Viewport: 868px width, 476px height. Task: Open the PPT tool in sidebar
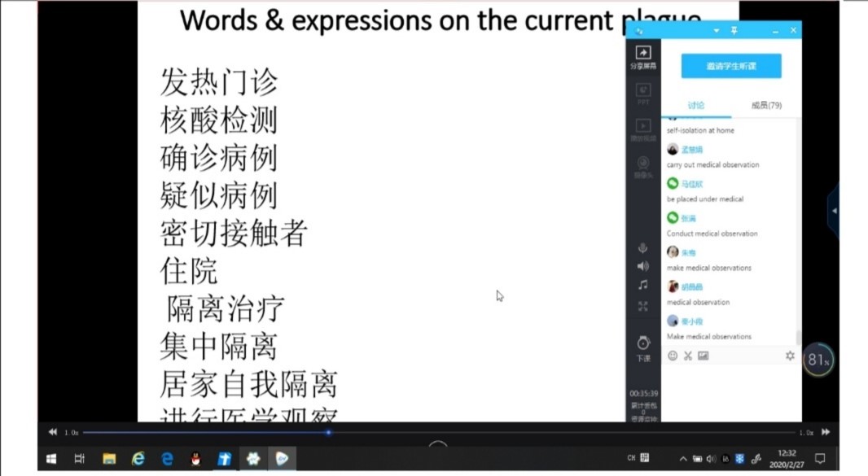[x=642, y=93]
